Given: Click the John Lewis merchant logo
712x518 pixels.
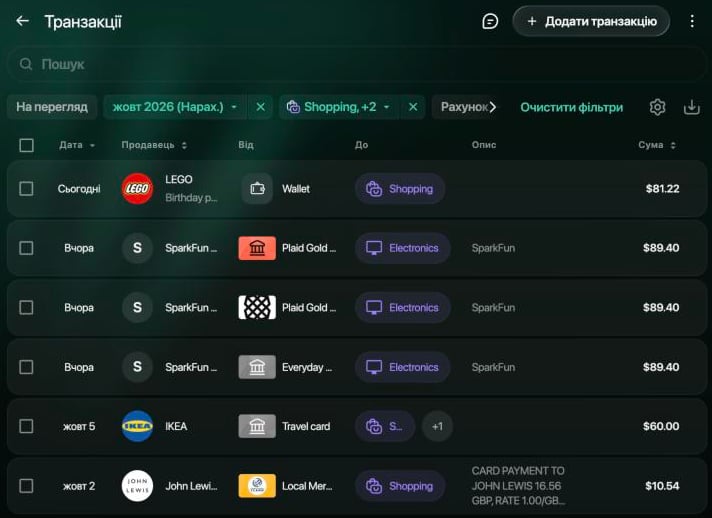Looking at the screenshot, I should click(137, 486).
